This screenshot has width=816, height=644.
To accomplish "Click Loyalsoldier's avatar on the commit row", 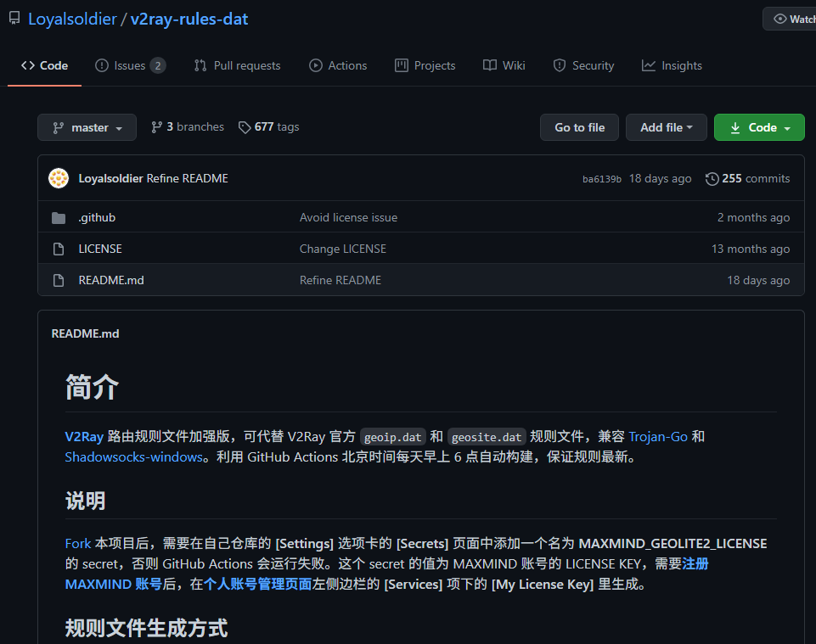I will pyautogui.click(x=58, y=178).
